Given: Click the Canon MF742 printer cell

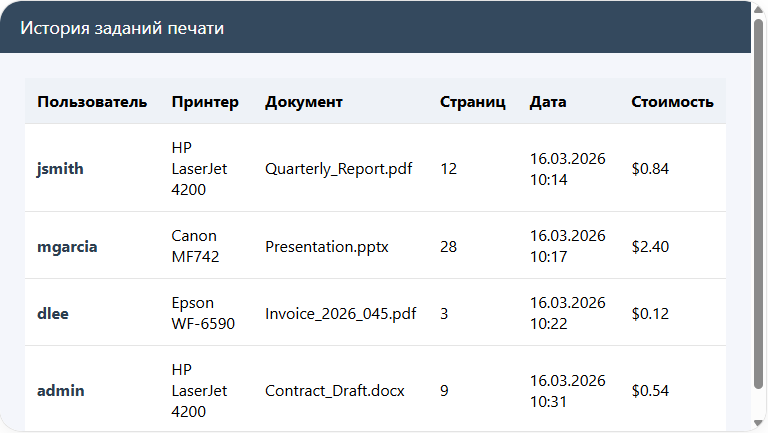Looking at the screenshot, I should pos(195,246).
